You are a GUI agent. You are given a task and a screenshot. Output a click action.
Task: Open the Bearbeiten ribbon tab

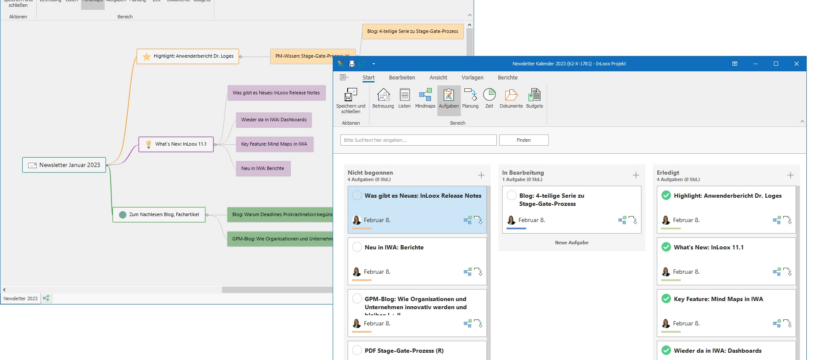[x=402, y=77]
